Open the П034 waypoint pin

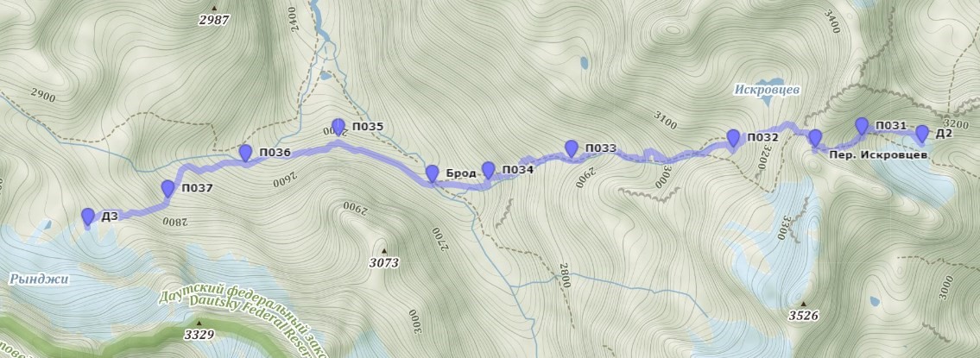click(x=489, y=170)
